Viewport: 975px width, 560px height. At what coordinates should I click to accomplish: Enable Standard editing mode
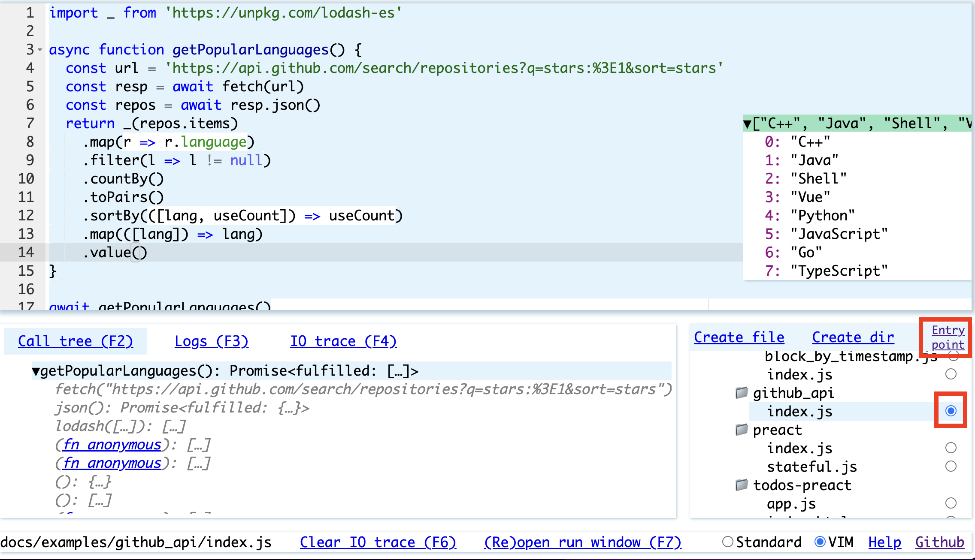(x=727, y=542)
